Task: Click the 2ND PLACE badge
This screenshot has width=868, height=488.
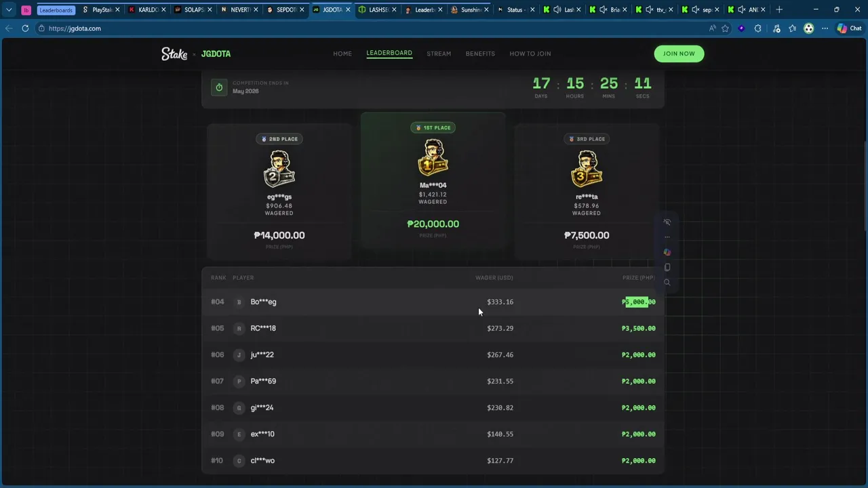Action: coord(279,139)
